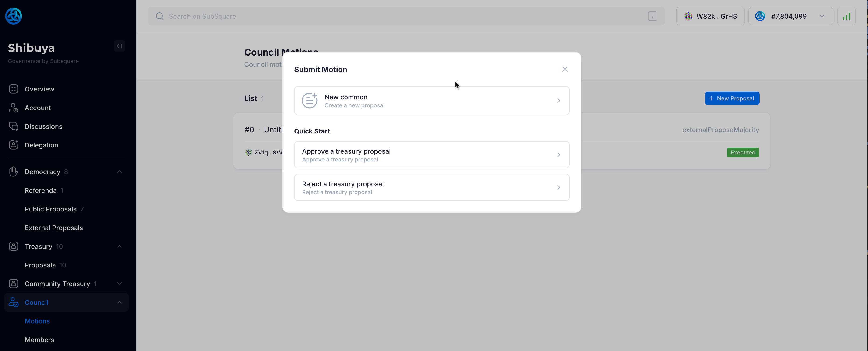
Task: Click the W82k...GrHS account button
Action: (x=710, y=16)
